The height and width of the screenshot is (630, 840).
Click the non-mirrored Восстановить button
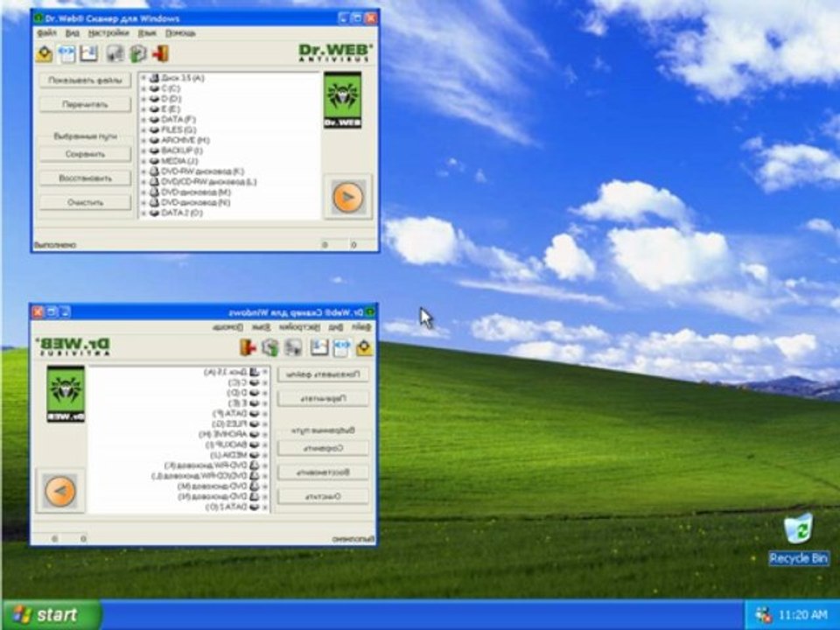click(x=85, y=178)
